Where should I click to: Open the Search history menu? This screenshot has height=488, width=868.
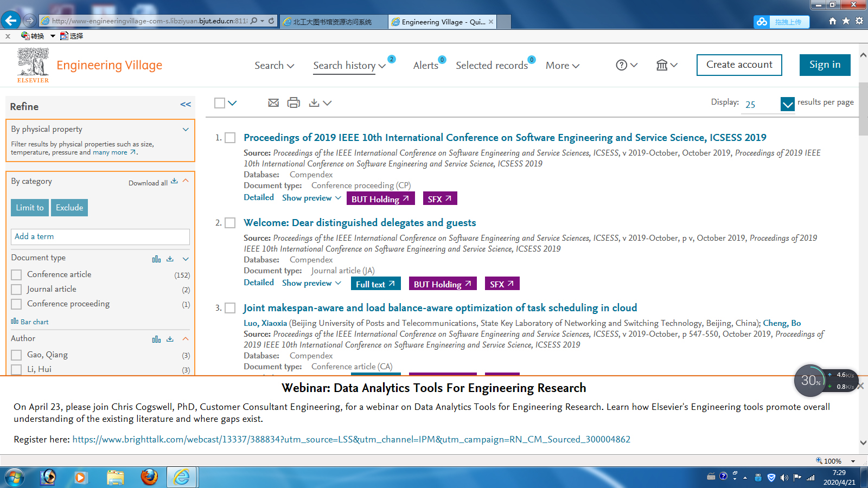point(349,65)
